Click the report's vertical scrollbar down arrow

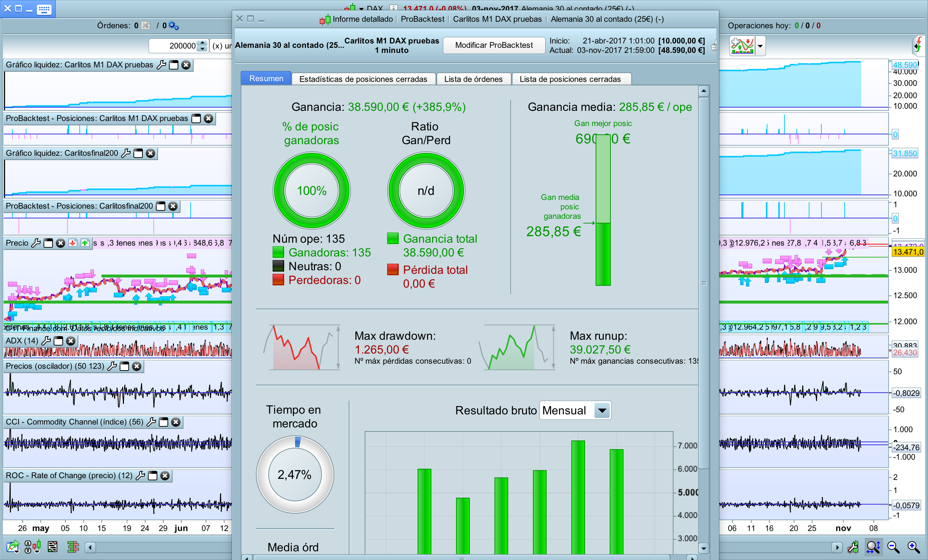tap(704, 548)
